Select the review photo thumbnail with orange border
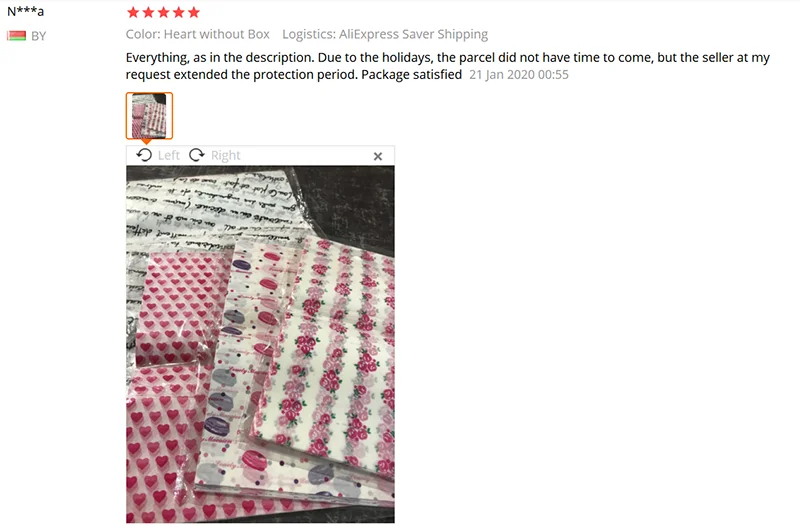The height and width of the screenshot is (527, 800). (x=149, y=116)
